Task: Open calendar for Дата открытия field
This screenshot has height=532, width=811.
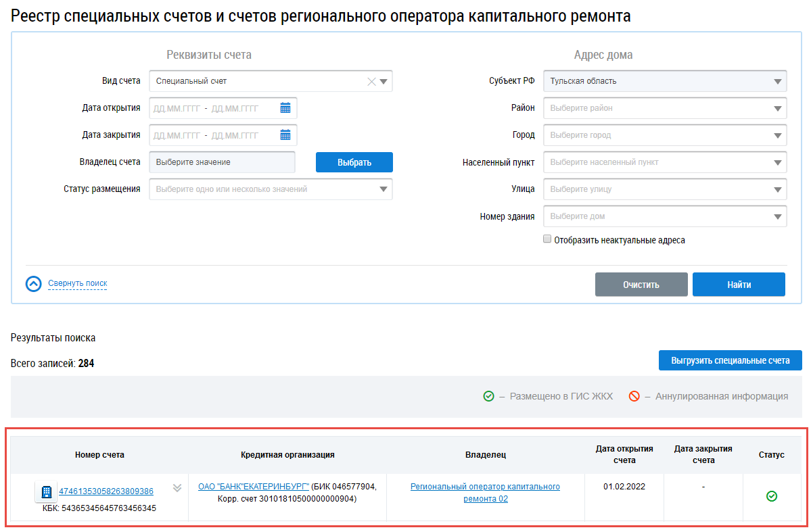Action: (285, 108)
